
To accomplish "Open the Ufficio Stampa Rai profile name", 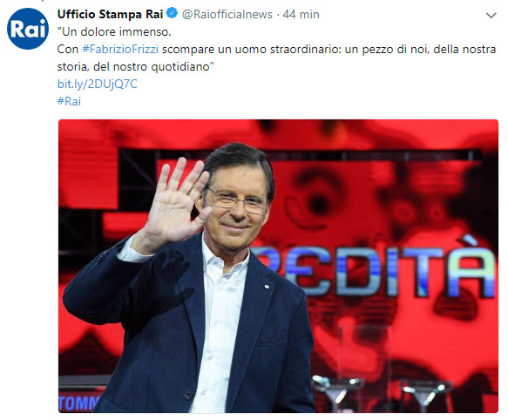I will pyautogui.click(x=110, y=14).
